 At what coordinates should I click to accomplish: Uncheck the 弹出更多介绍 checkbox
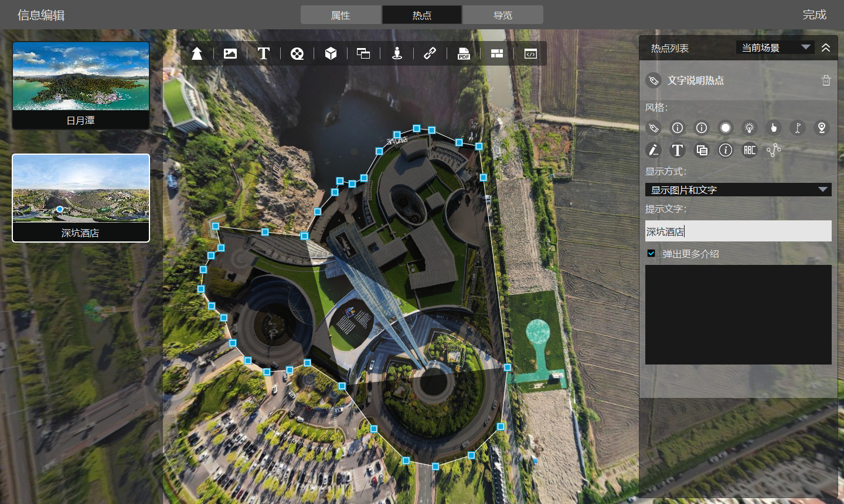click(x=651, y=254)
